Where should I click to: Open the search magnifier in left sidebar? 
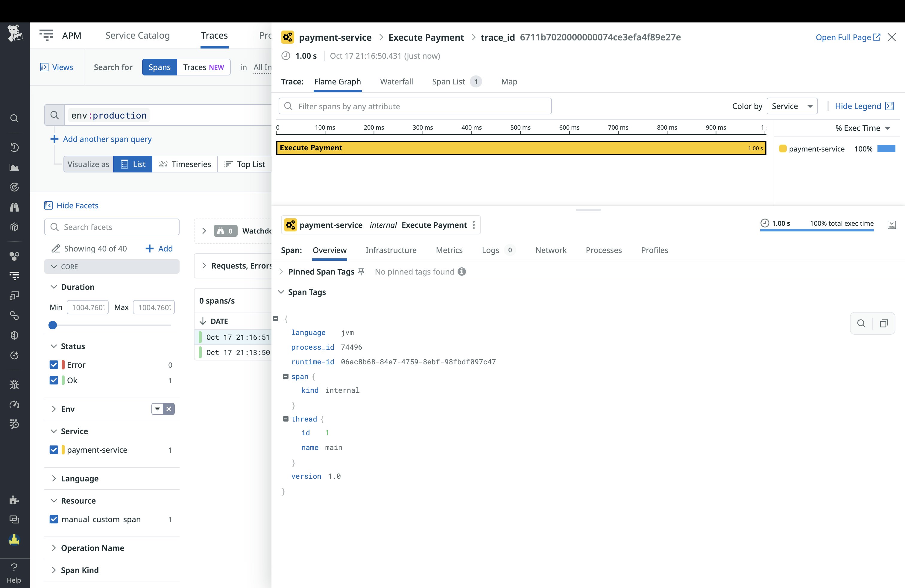point(14,118)
